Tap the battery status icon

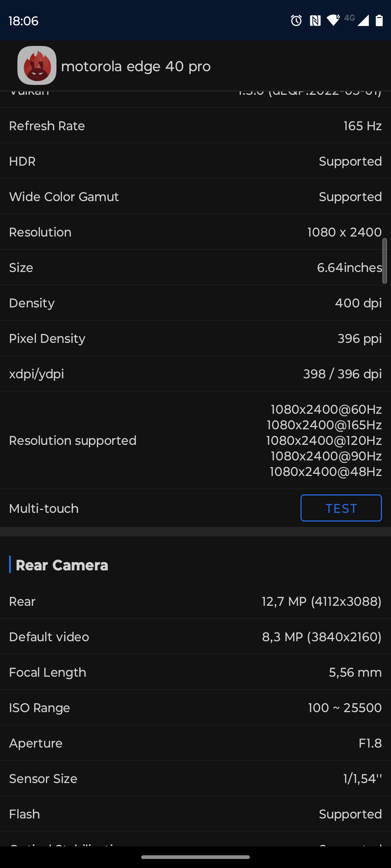tap(379, 21)
